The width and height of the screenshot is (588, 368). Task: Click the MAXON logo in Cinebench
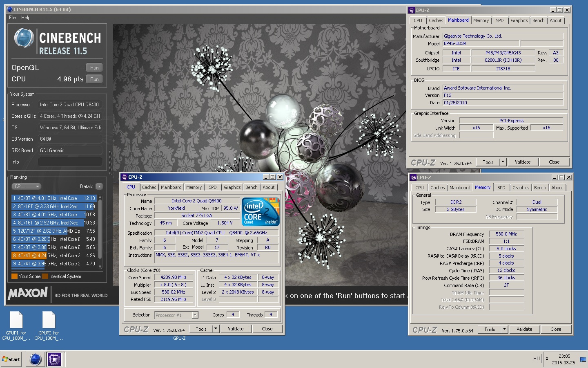click(28, 293)
